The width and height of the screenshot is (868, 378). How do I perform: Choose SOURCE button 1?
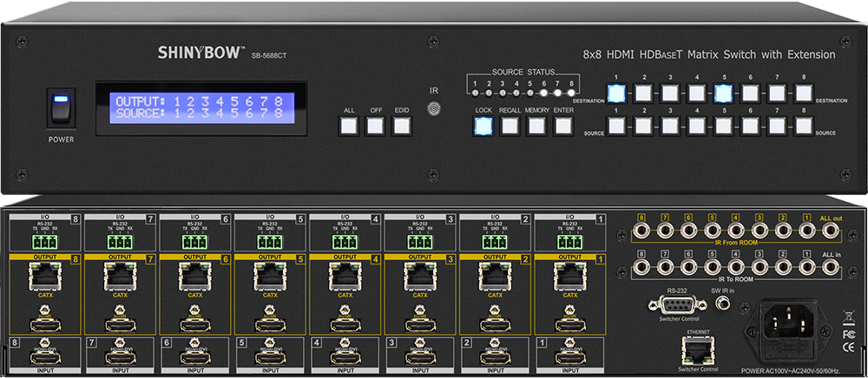616,126
